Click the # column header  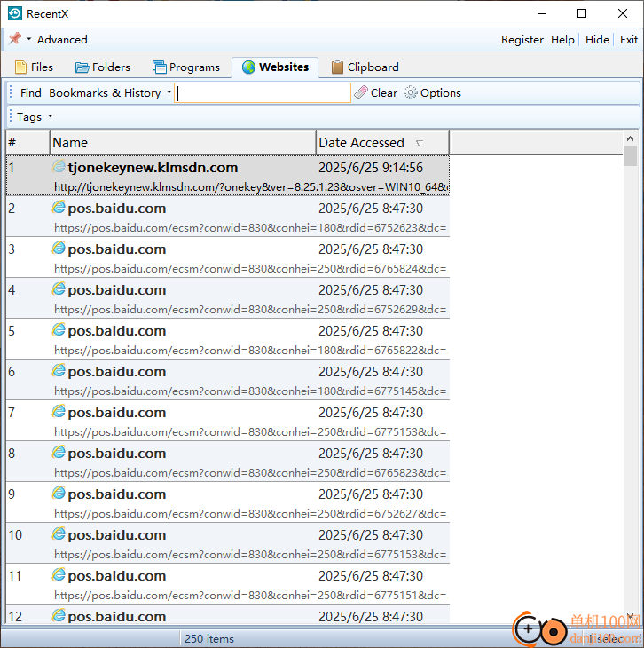pos(27,143)
